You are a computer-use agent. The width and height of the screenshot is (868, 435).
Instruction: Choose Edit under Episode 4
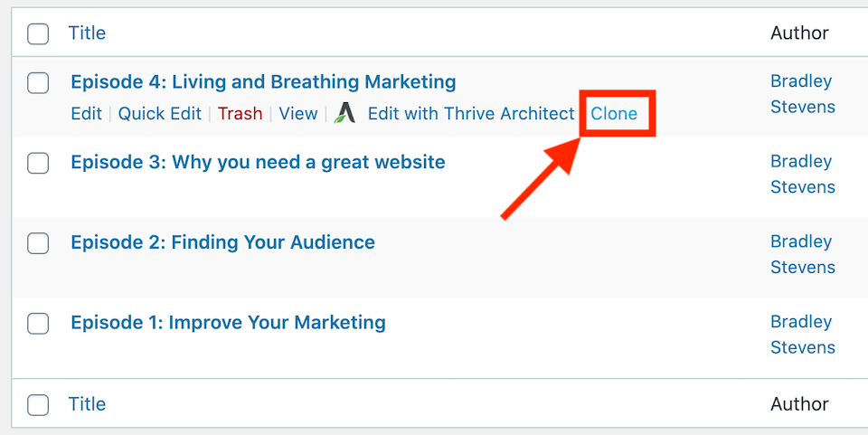87,113
